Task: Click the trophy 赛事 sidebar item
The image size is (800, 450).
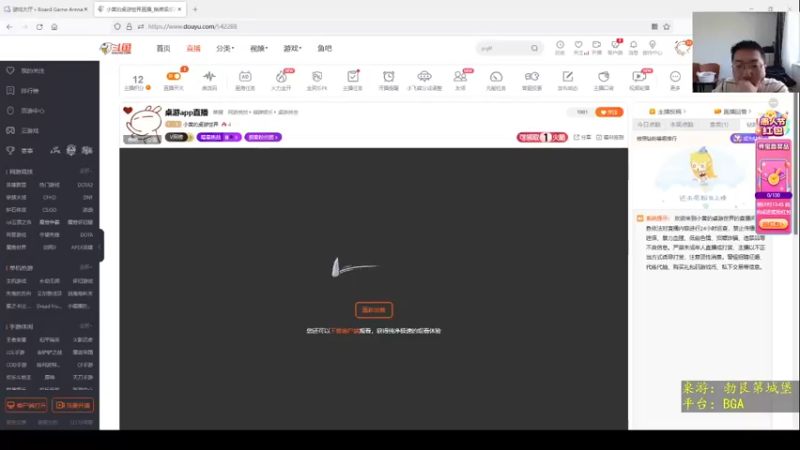Action: 19,151
